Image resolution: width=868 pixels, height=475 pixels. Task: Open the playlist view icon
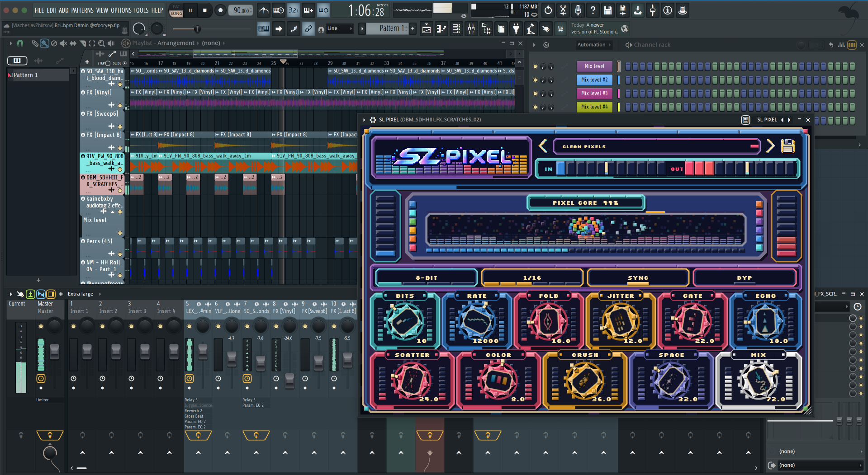pyautogui.click(x=427, y=29)
